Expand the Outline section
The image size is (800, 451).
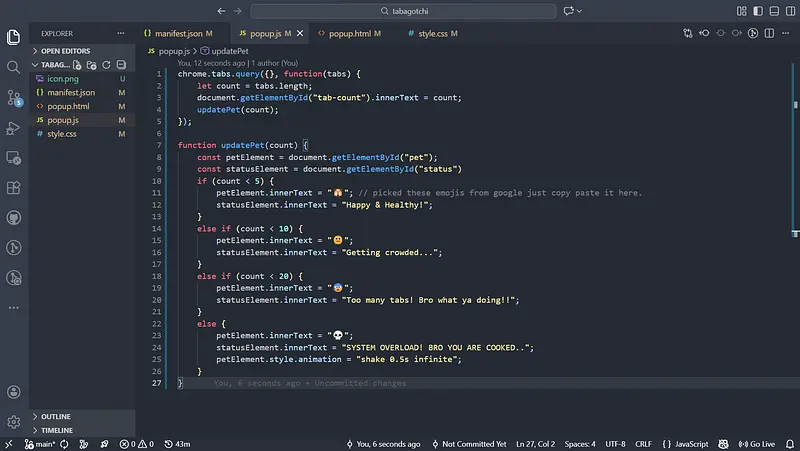tap(55, 416)
